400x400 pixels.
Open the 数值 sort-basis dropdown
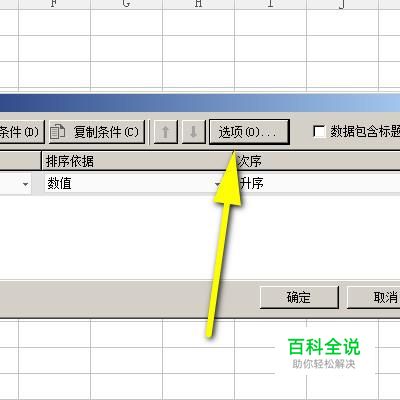click(134, 183)
